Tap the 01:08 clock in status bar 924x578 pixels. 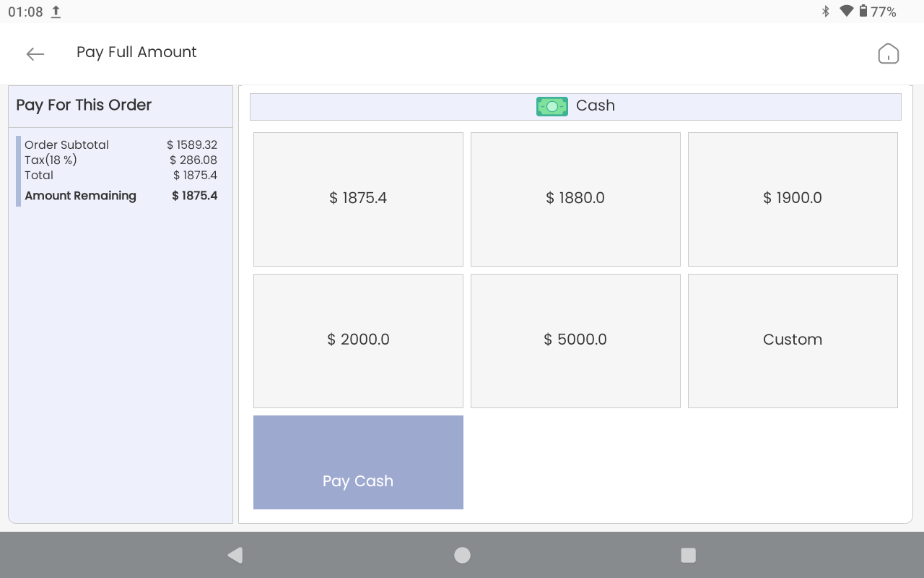25,12
